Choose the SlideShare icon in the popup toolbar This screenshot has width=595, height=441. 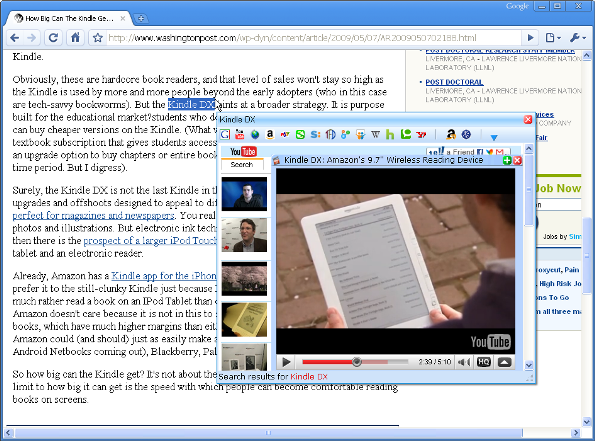tap(360, 134)
